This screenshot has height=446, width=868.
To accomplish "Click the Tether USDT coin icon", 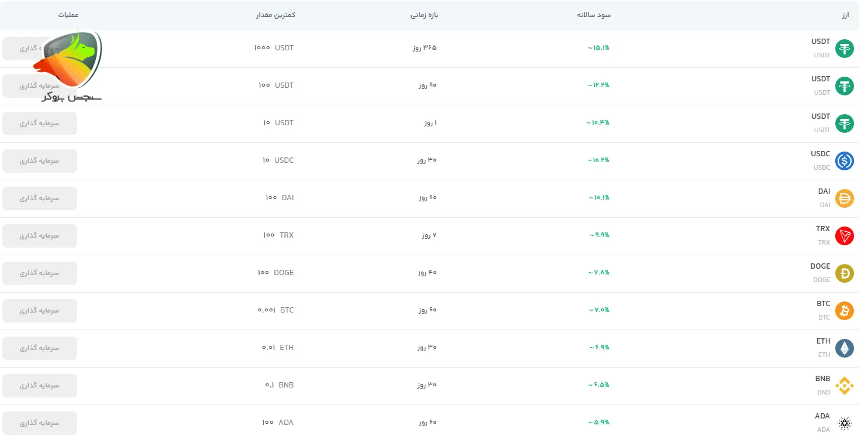I will pyautogui.click(x=844, y=48).
